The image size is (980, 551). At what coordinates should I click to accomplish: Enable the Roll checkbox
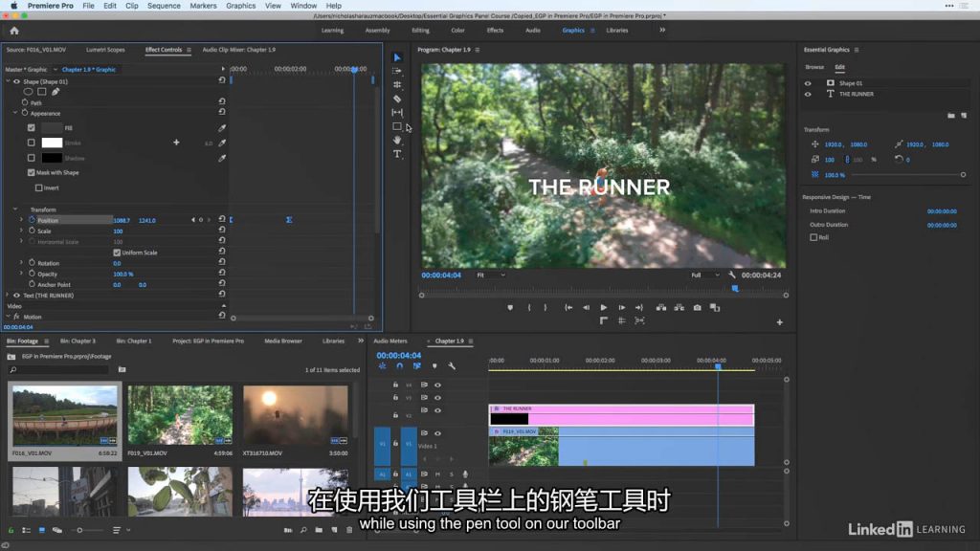pyautogui.click(x=813, y=237)
